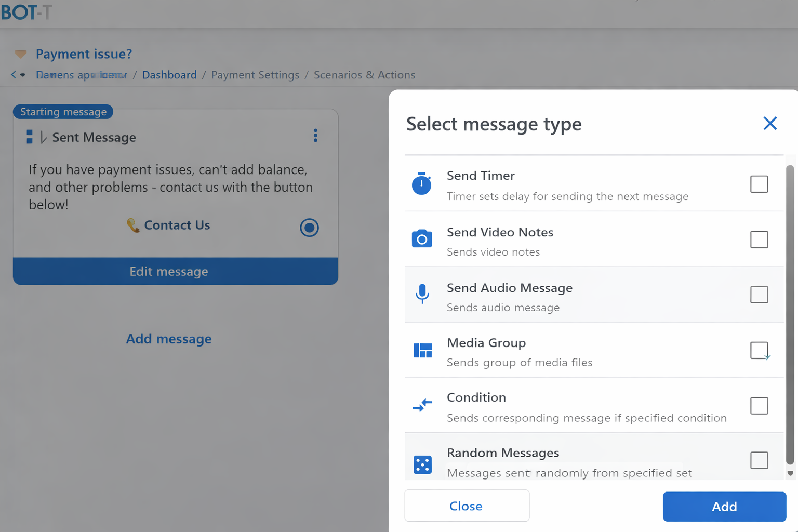Click the Condition arrows icon
This screenshot has width=798, height=532.
[x=422, y=405]
